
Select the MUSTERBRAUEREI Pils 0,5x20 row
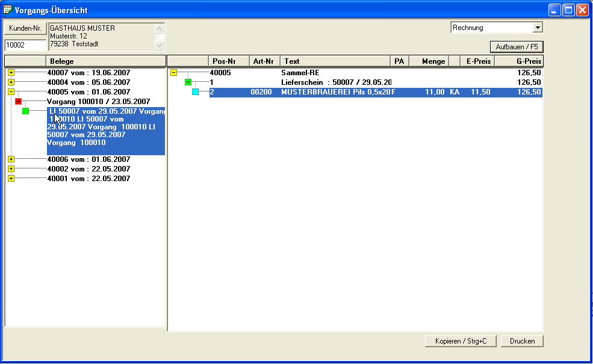coord(337,92)
